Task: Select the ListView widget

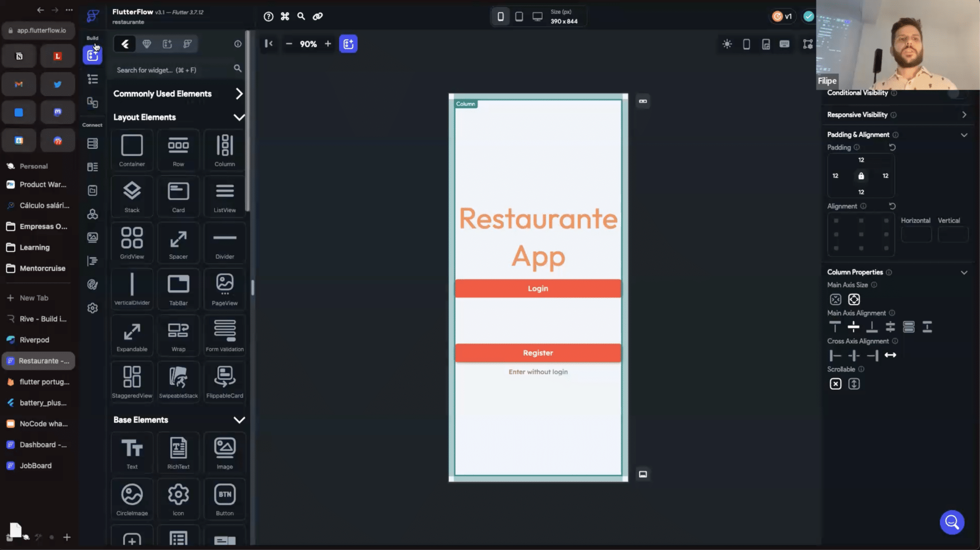Action: (x=224, y=196)
